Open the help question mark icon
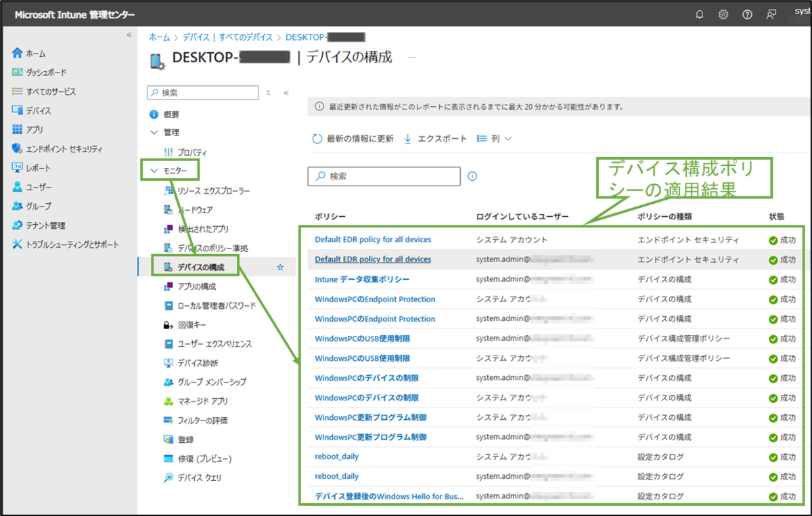The width and height of the screenshot is (812, 516). (747, 14)
